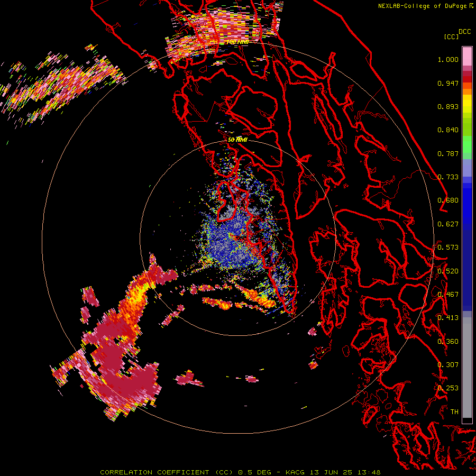476x476 pixels.
Task: Click the 1.000 legend value
Action: click(x=448, y=59)
